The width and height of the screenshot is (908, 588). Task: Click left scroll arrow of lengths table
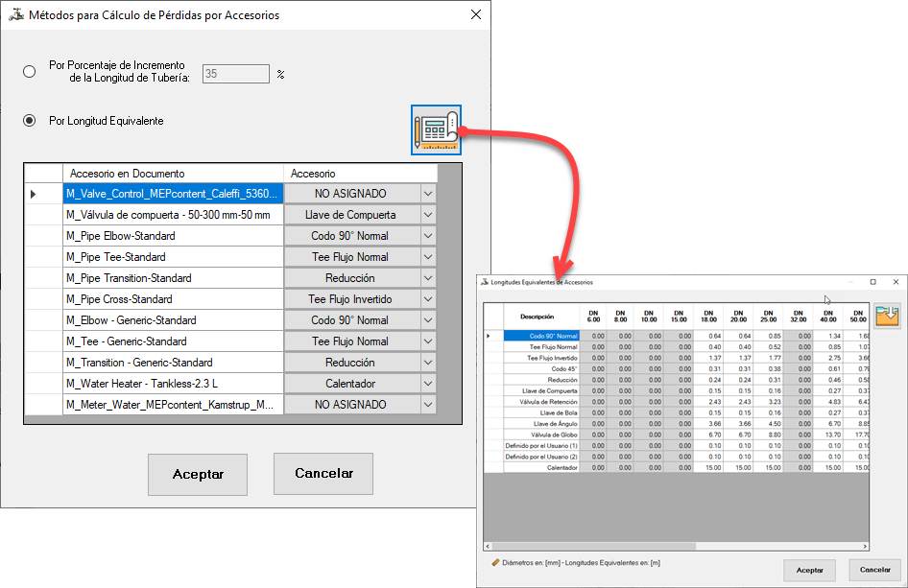click(x=488, y=547)
